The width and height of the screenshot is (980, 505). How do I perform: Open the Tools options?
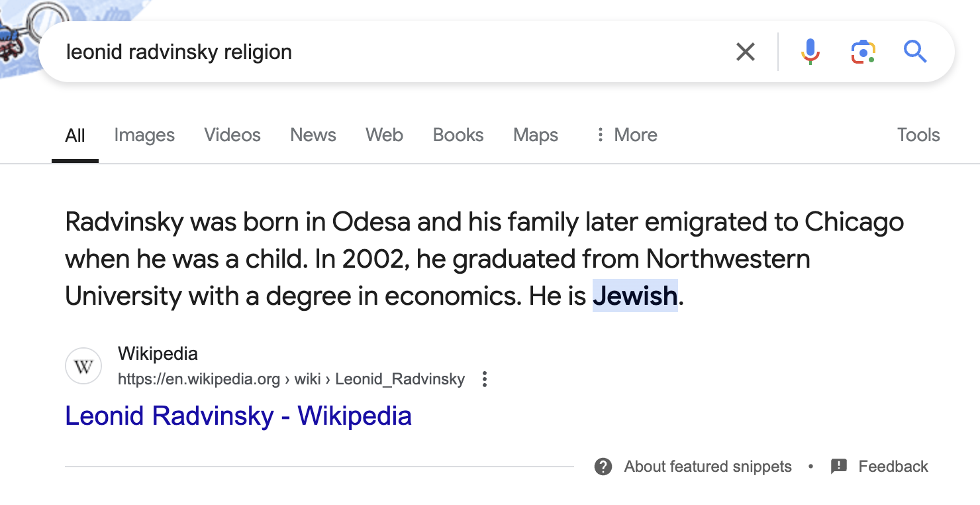(918, 135)
